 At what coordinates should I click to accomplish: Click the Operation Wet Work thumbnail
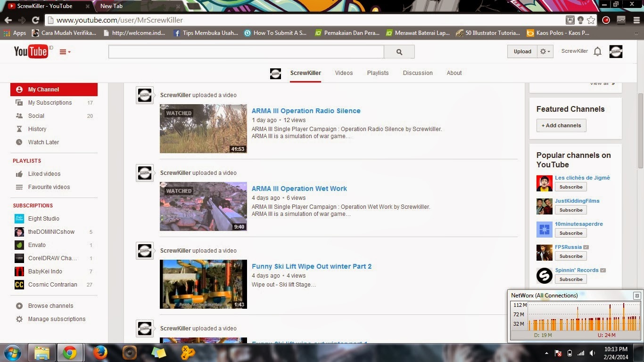(203, 206)
